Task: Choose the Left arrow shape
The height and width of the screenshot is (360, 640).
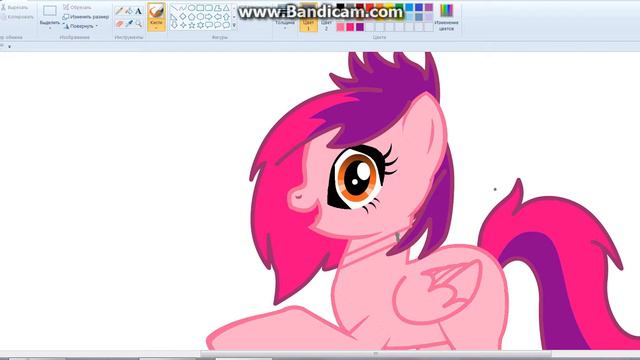Action: (218, 17)
